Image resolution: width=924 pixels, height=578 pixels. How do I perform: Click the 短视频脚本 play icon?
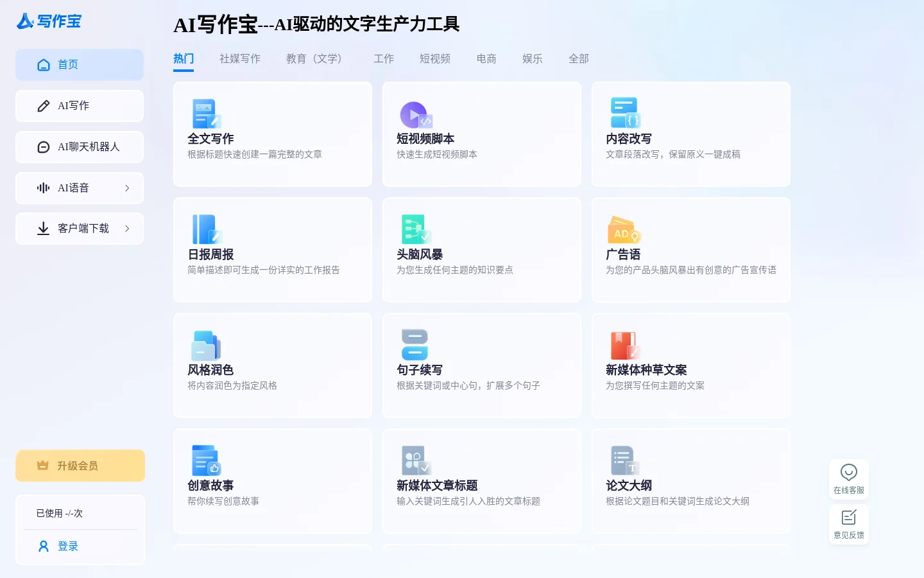pyautogui.click(x=416, y=114)
